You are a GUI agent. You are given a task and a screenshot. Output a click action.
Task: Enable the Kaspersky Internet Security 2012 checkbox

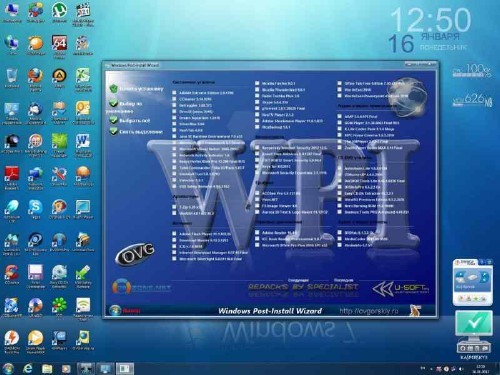click(x=257, y=147)
